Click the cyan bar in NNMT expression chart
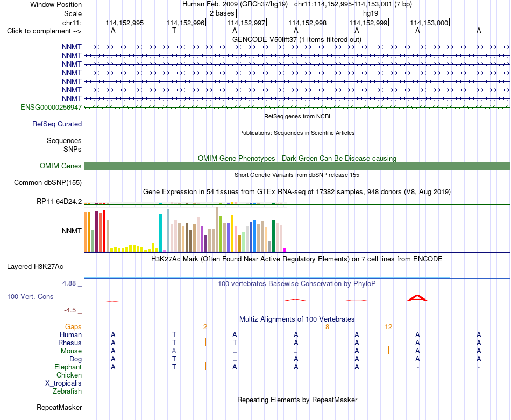511x420 pixels. (x=160, y=233)
